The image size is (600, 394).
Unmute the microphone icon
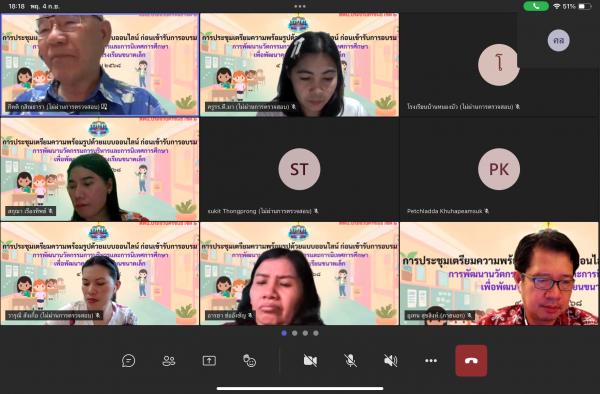[x=351, y=360]
